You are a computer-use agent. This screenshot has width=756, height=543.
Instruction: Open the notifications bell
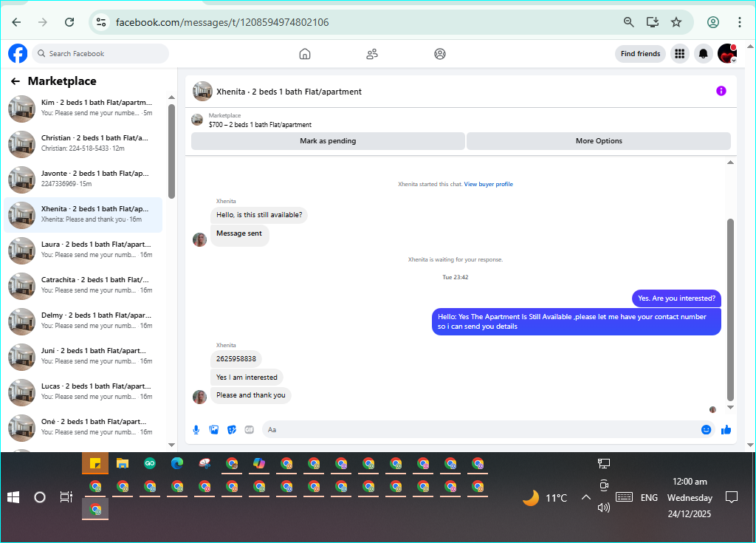pos(704,54)
